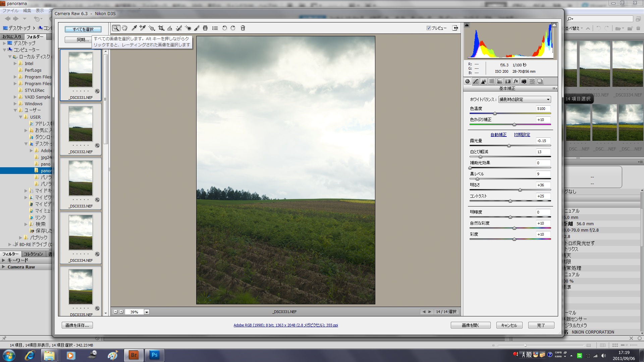Select the Hand tool
This screenshot has width=644, height=362.
click(x=125, y=28)
